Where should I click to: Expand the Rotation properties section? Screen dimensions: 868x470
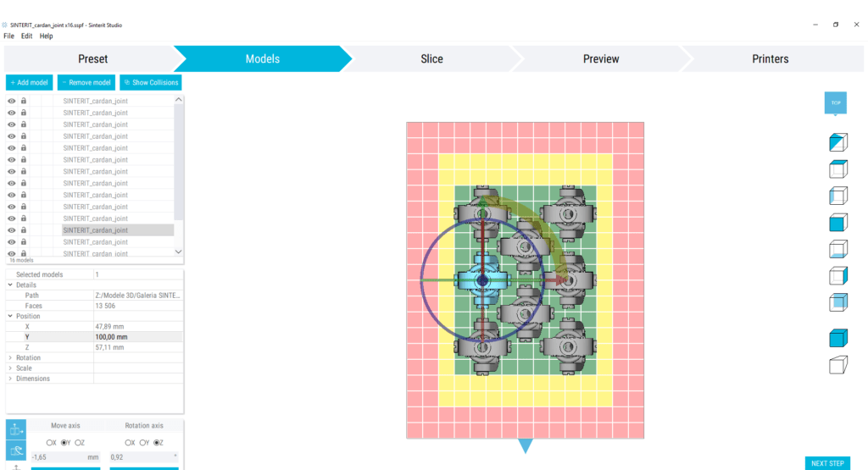point(11,358)
